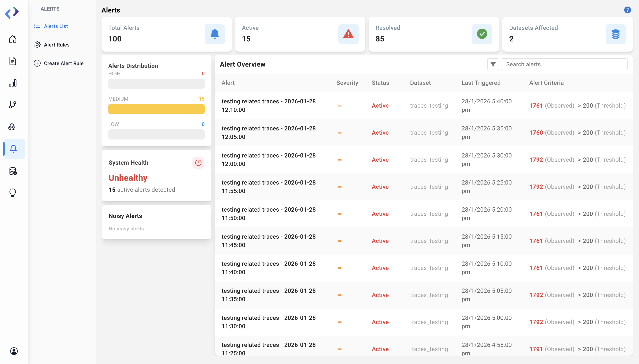Open the database add icon
The image size is (639, 364).
click(13, 171)
